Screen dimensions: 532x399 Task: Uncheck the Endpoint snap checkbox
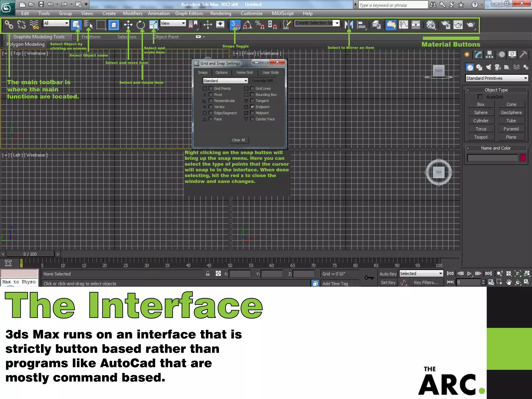(252, 107)
